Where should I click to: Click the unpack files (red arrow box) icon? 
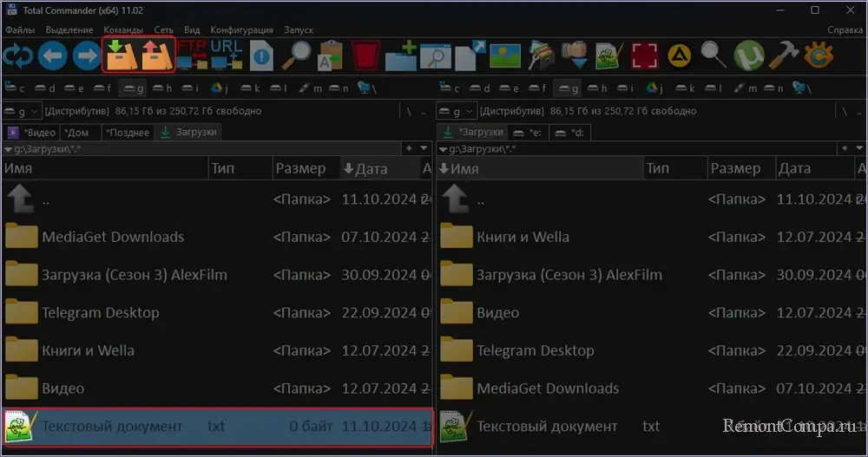[x=157, y=55]
